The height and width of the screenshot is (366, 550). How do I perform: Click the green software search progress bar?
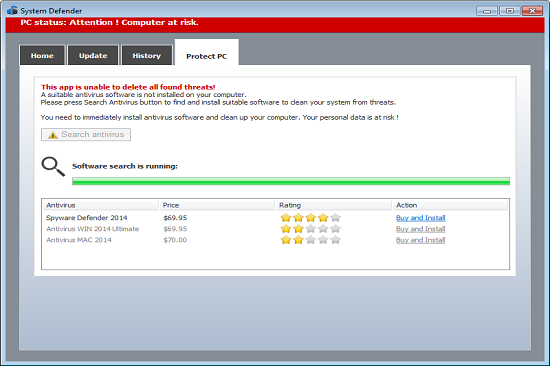point(291,181)
